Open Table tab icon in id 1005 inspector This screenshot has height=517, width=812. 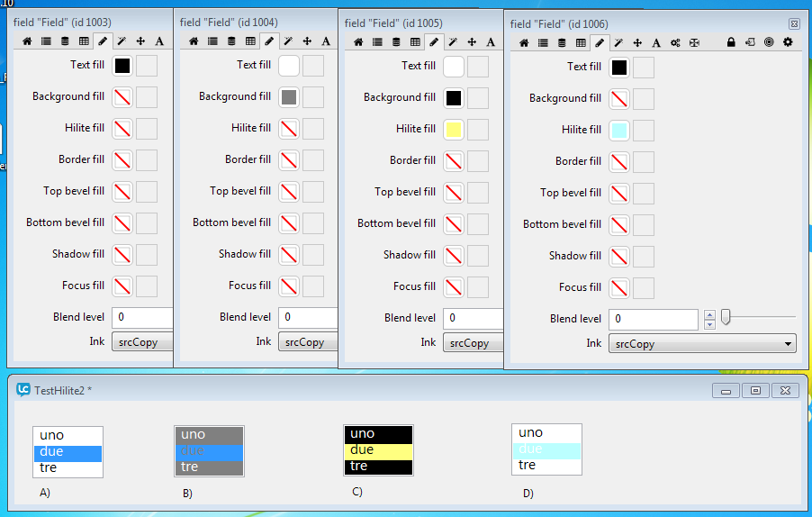tap(415, 41)
